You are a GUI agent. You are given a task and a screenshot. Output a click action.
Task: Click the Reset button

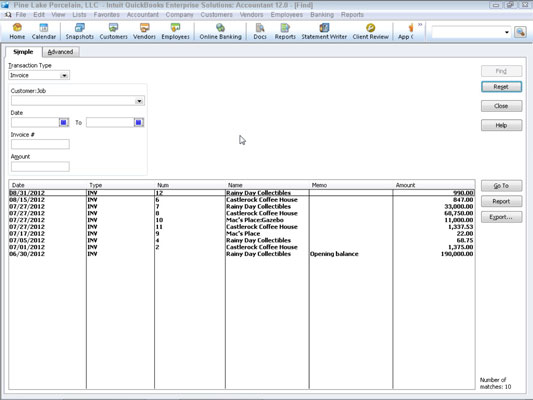pos(501,87)
